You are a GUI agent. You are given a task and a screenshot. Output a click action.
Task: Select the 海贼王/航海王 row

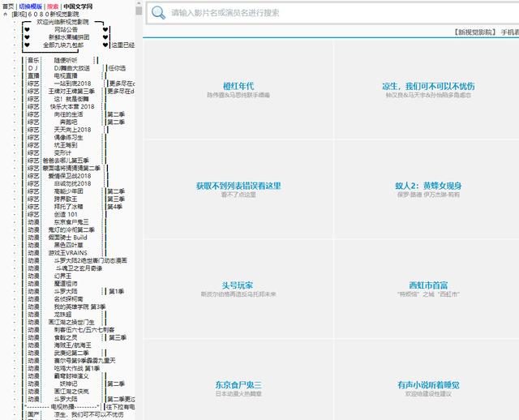(x=72, y=345)
